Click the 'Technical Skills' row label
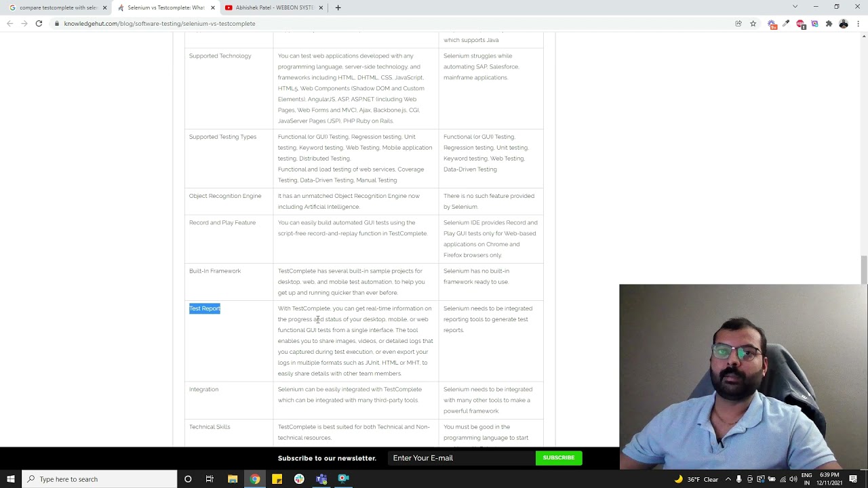 210,427
